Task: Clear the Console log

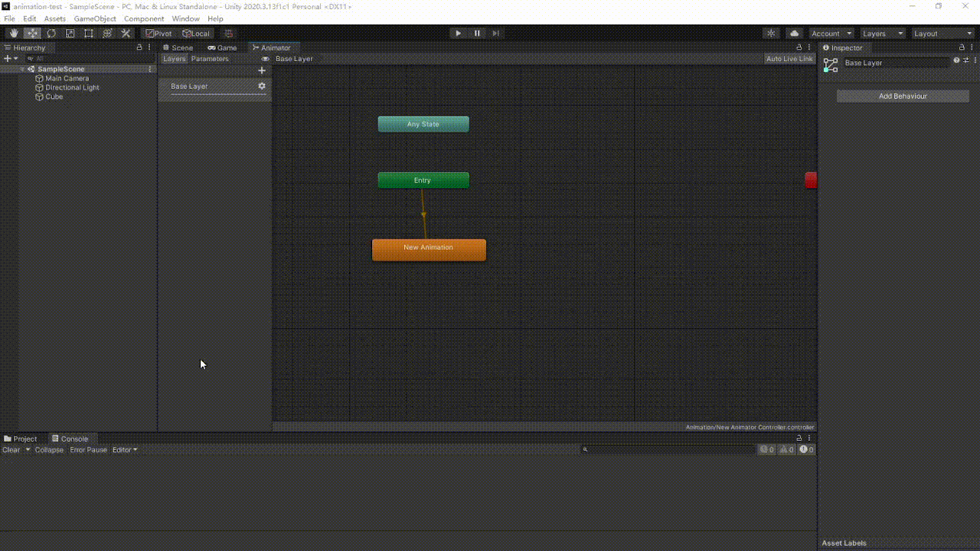Action: pos(11,449)
